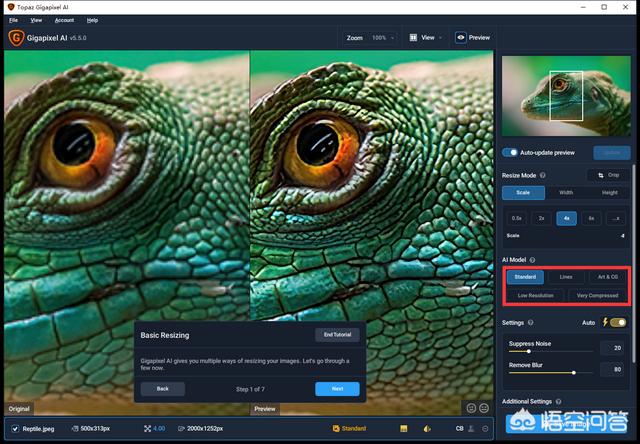The image size is (640, 444).
Task: Click the Gigapixel AI shield logo
Action: pos(16,38)
